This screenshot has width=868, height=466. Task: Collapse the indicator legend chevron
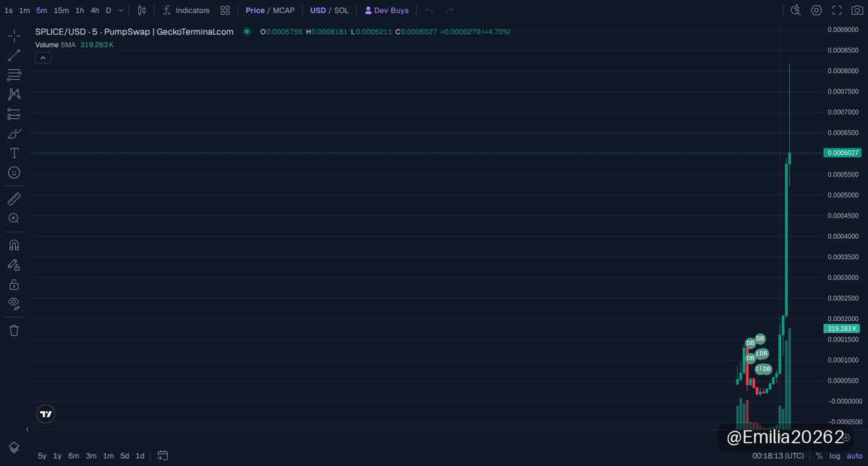pyautogui.click(x=43, y=58)
